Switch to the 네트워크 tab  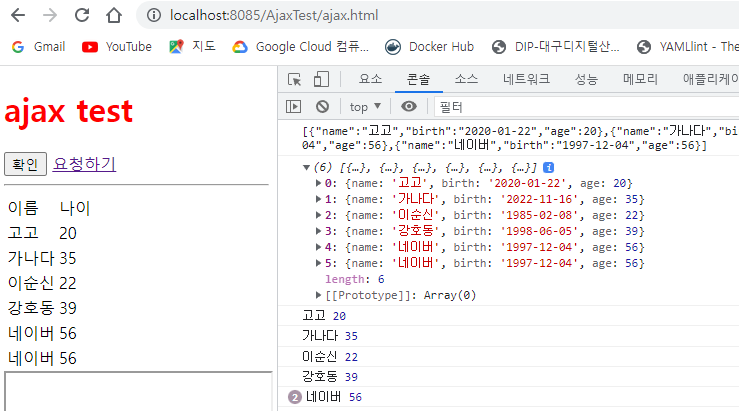(526, 79)
